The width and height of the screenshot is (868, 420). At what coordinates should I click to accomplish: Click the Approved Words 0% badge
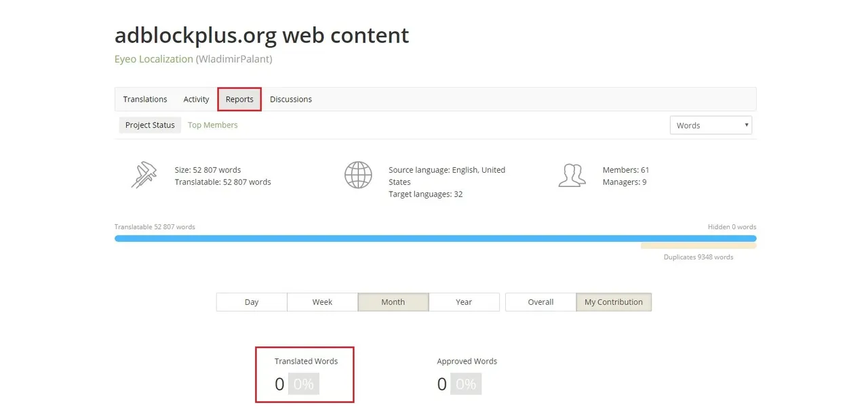coord(466,384)
